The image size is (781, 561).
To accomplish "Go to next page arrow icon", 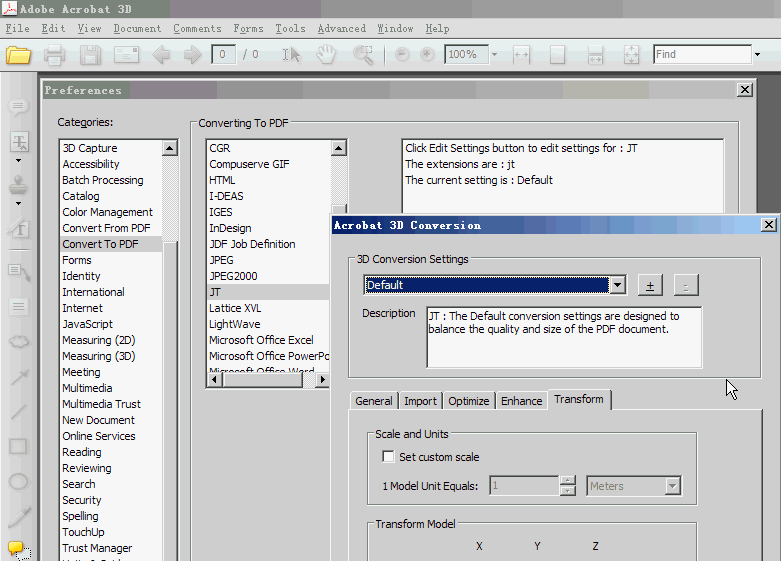I will 192,54.
